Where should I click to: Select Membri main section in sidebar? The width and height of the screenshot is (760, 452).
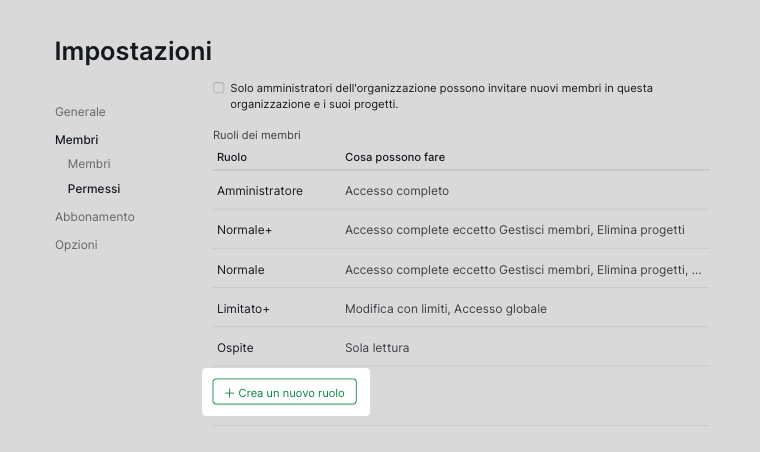[x=77, y=140]
